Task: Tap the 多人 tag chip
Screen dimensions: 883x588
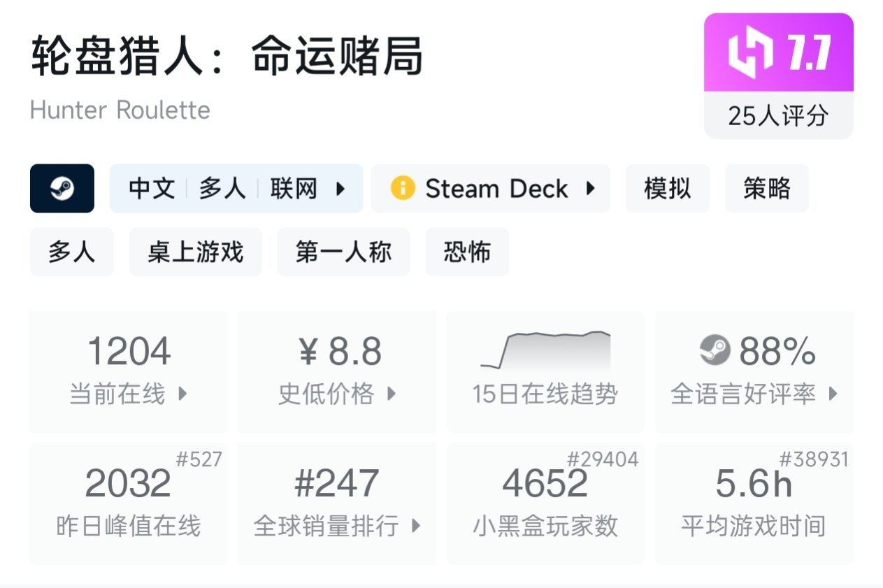Action: [71, 252]
